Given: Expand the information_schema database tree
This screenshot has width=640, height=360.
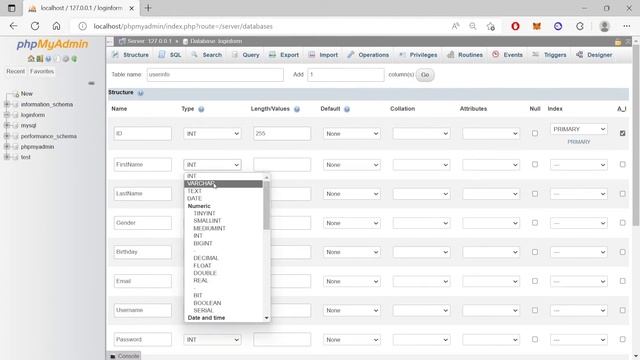Looking at the screenshot, I should (7, 104).
